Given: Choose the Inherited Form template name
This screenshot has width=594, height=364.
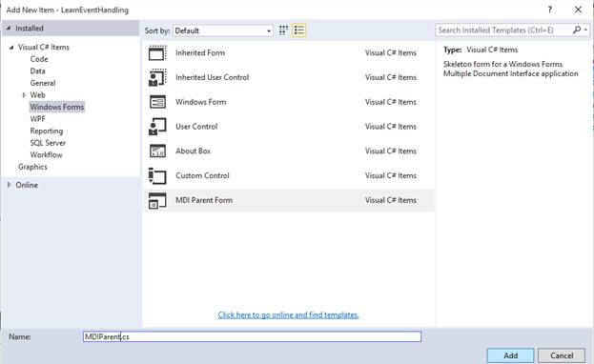Looking at the screenshot, I should (200, 53).
